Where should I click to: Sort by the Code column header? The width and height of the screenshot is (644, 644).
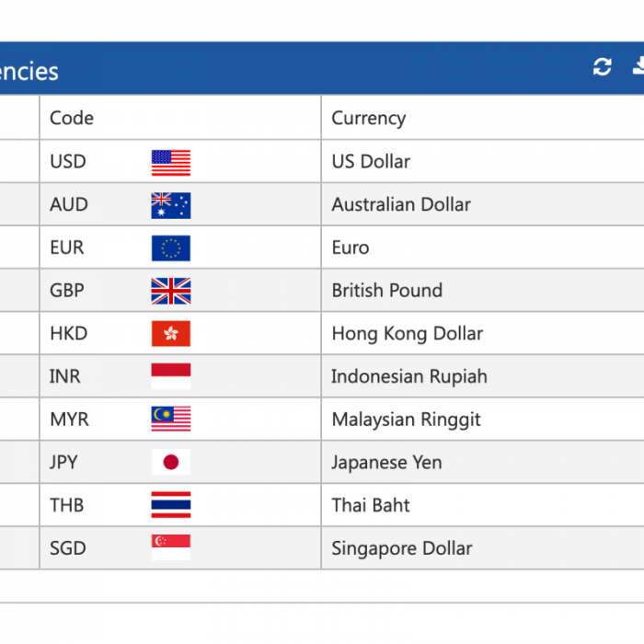click(x=72, y=119)
